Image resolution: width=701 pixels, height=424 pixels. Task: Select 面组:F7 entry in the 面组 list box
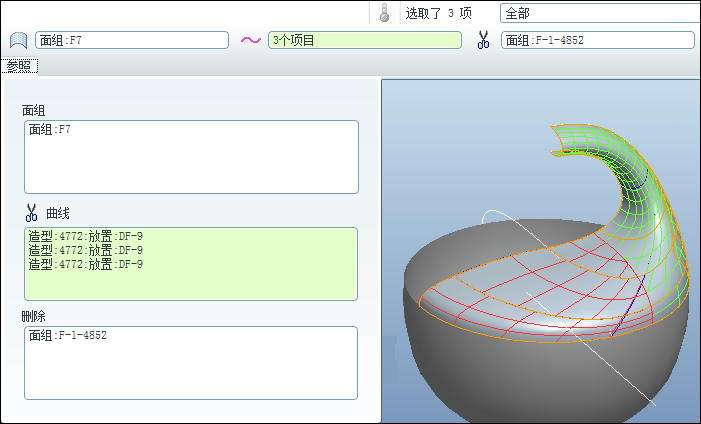[50, 130]
